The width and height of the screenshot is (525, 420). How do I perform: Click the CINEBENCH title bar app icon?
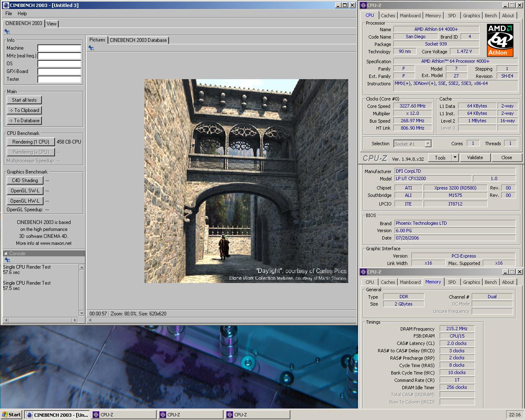[6, 5]
